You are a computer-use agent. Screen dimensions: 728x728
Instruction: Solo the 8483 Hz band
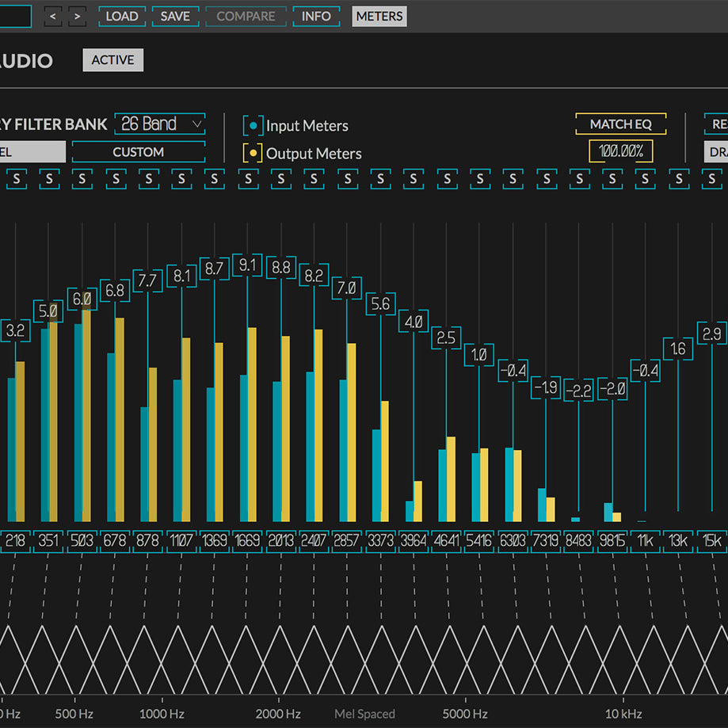click(579, 179)
